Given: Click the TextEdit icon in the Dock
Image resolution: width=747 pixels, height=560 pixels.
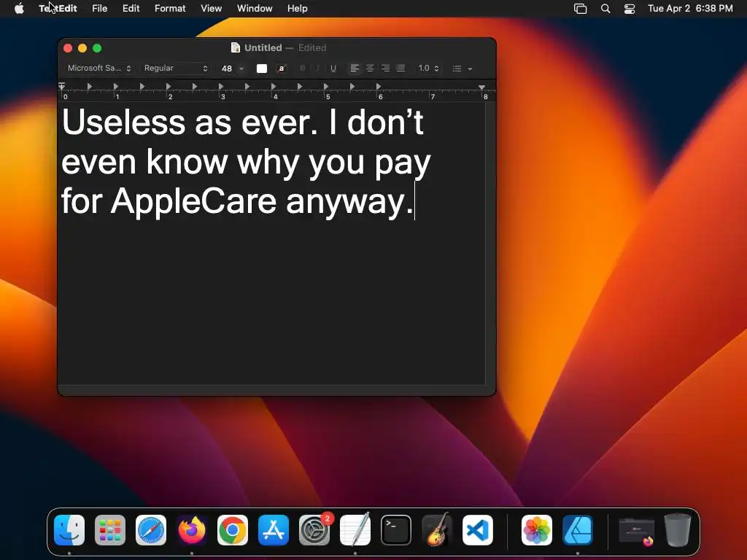Looking at the screenshot, I should pyautogui.click(x=355, y=530).
